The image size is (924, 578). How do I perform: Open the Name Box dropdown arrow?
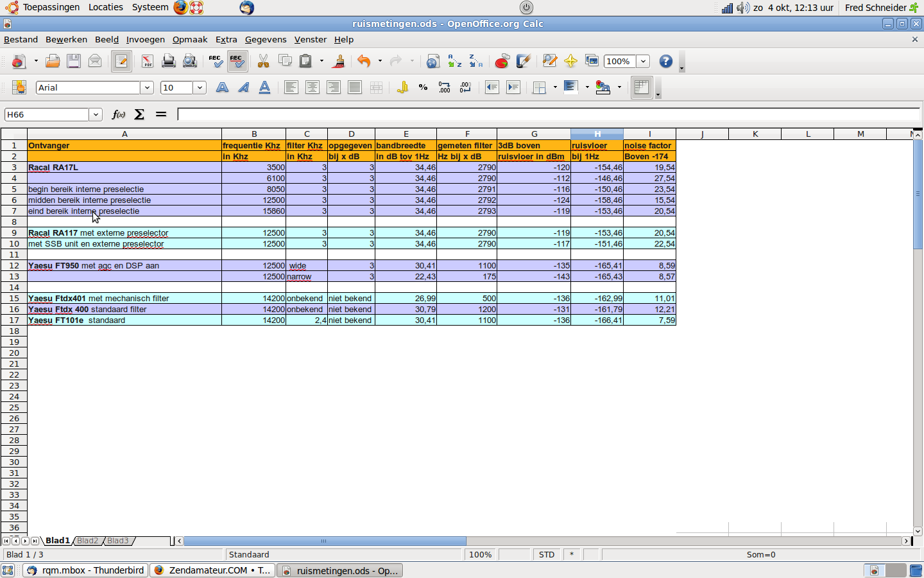96,114
